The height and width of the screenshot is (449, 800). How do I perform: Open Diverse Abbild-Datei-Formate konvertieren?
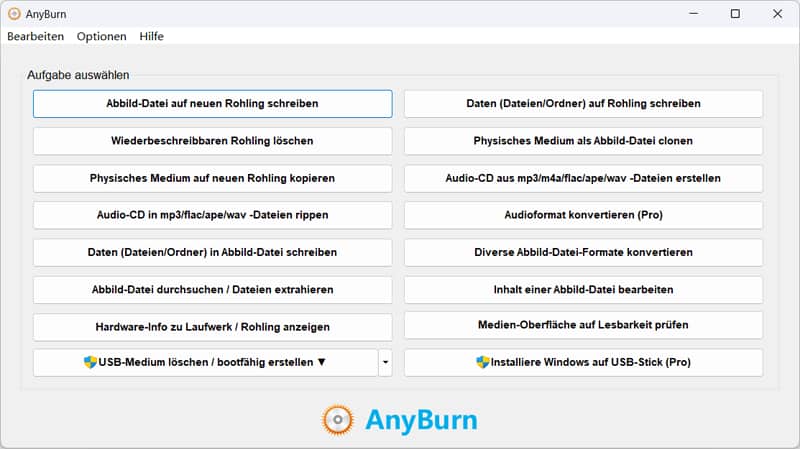[x=583, y=252]
